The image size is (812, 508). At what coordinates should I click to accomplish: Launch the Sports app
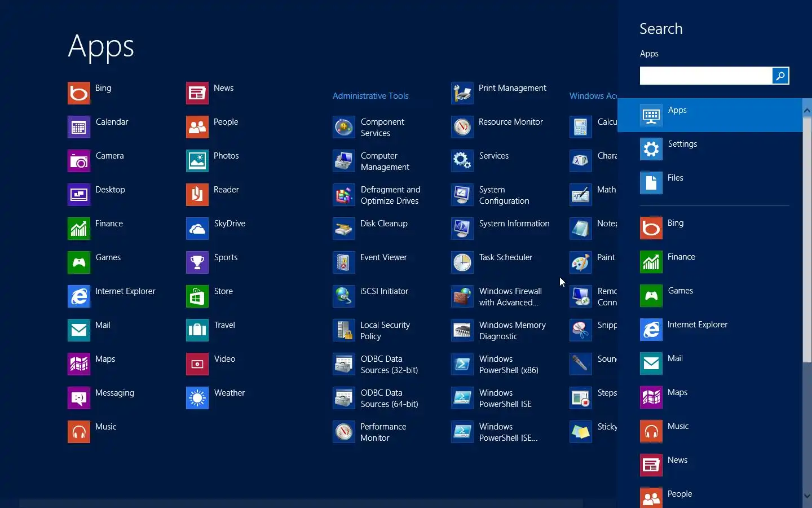tap(197, 262)
